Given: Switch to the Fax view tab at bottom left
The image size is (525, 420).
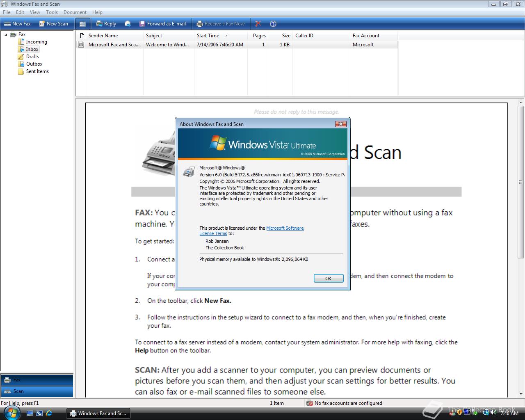Looking at the screenshot, I should (x=37, y=380).
